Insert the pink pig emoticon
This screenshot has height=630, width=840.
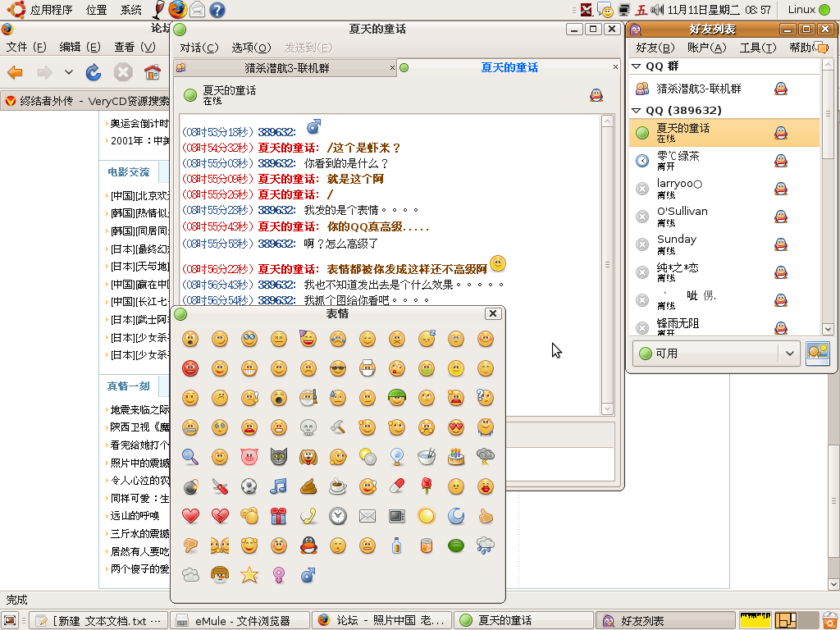[249, 457]
